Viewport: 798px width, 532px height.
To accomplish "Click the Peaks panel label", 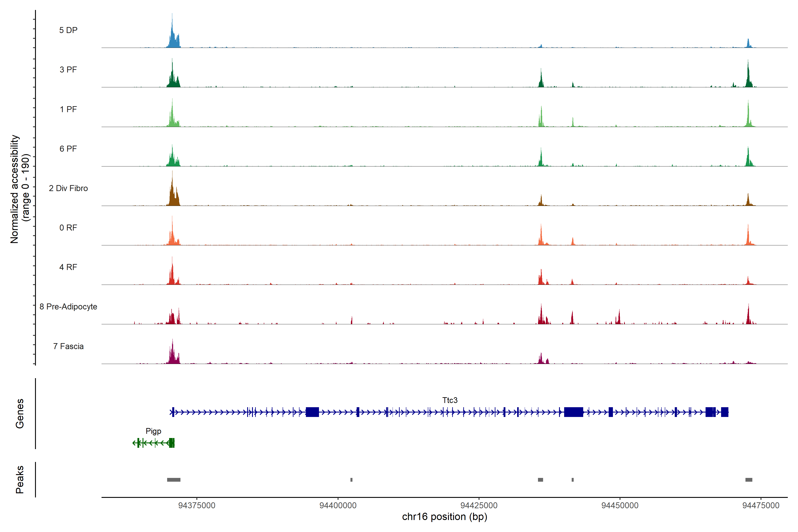I will click(20, 479).
